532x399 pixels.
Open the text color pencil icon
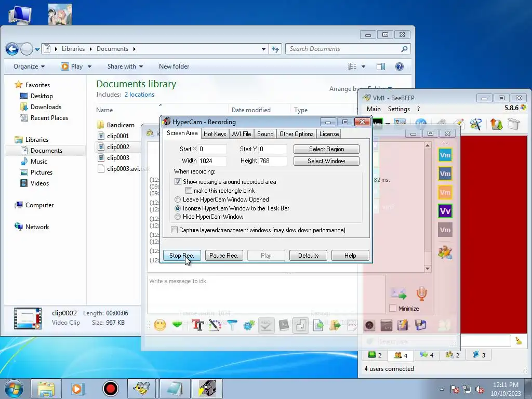tap(215, 325)
